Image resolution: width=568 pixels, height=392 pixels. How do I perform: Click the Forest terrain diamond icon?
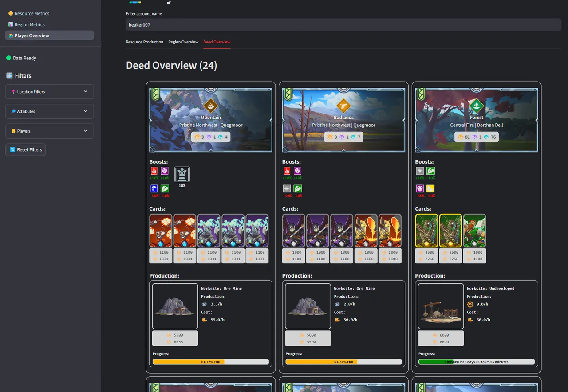(476, 106)
